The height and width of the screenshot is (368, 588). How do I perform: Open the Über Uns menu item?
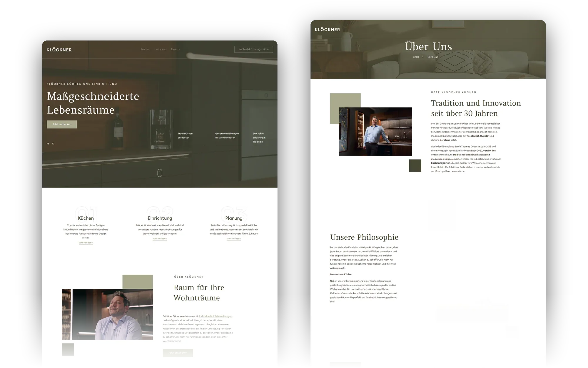point(145,49)
